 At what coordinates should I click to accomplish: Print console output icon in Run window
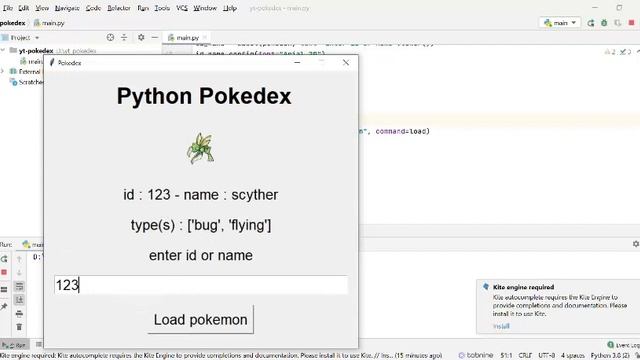(x=19, y=313)
